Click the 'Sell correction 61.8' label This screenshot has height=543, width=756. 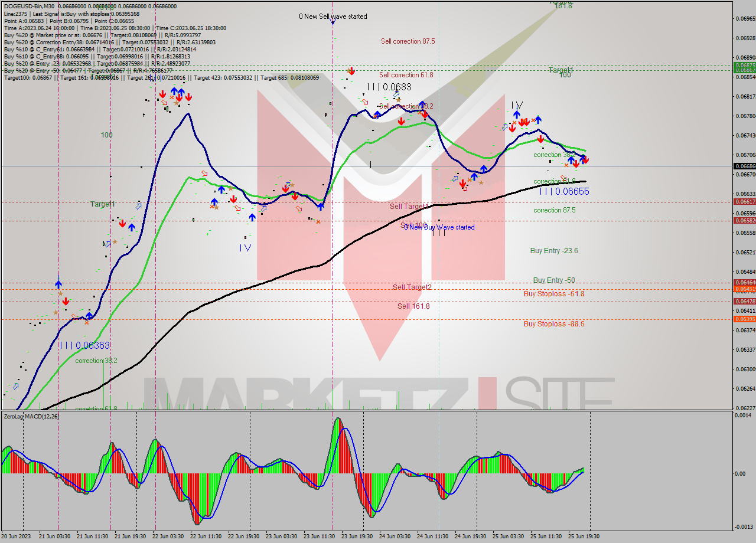coord(406,75)
